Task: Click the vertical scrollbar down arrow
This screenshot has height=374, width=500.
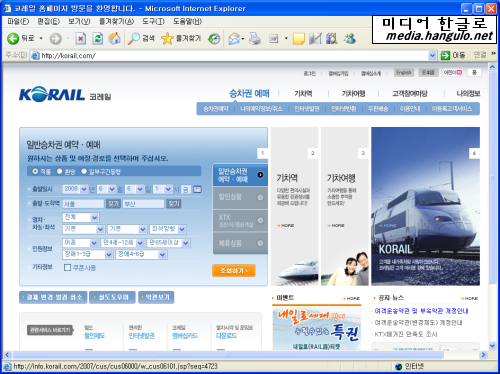Action: click(492, 346)
